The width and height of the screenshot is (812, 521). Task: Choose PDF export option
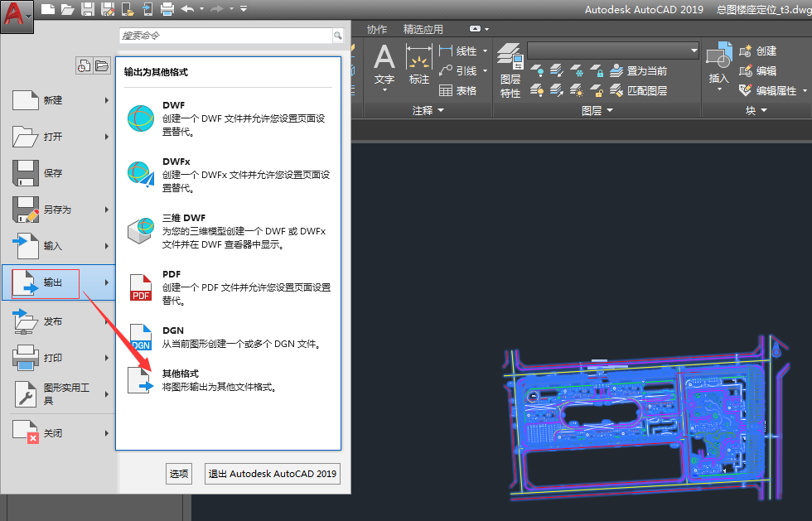pos(228,287)
